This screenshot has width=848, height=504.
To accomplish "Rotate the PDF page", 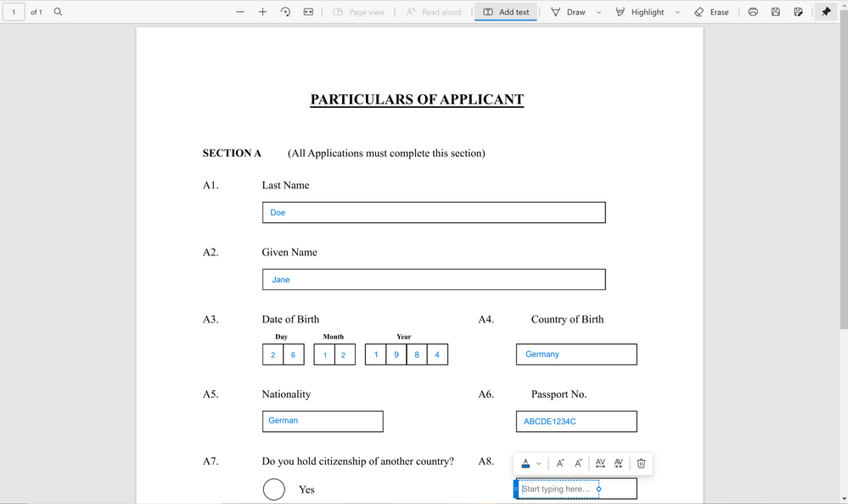I will (285, 12).
